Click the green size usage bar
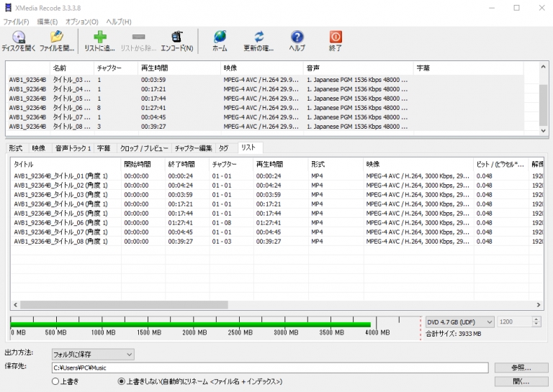 click(191, 324)
